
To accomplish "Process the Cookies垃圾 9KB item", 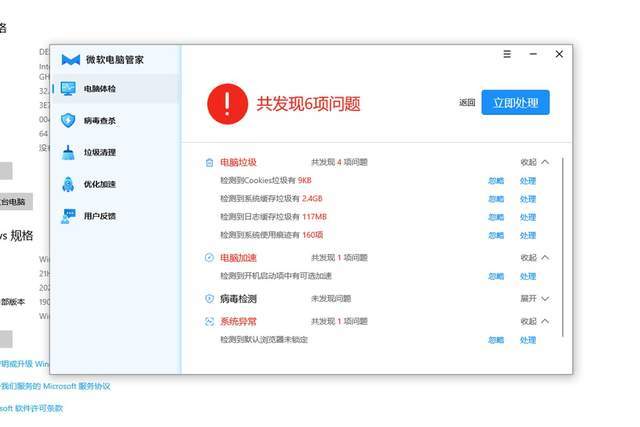I will pos(528,181).
